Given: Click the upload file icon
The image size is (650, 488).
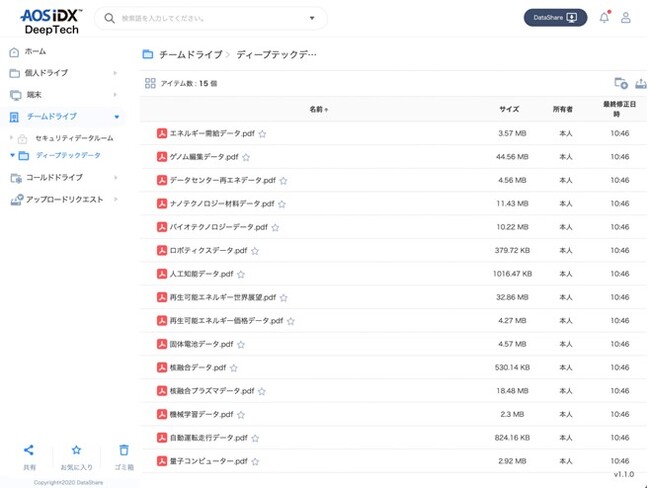Looking at the screenshot, I should click(x=641, y=84).
